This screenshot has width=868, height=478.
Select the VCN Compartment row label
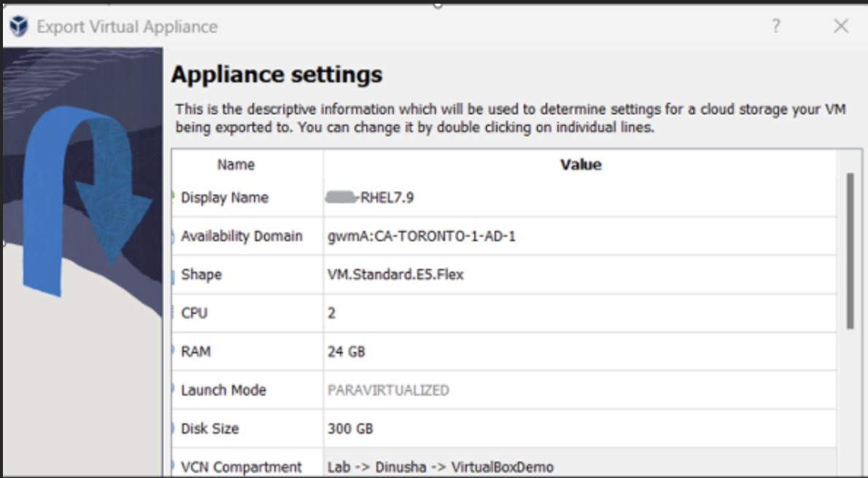241,467
